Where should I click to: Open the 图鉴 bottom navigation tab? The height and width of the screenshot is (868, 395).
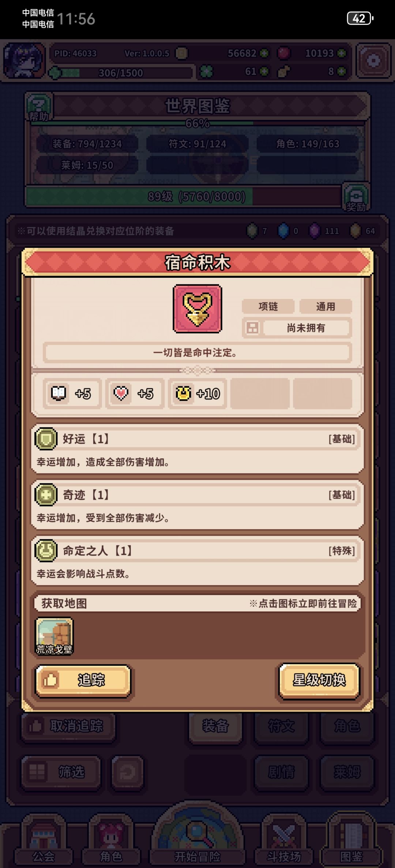(351, 841)
